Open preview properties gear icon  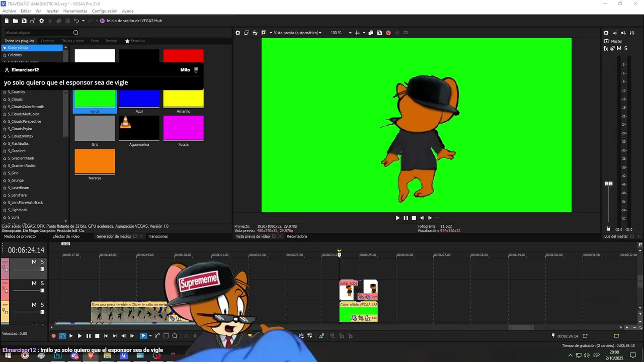pos(238,33)
